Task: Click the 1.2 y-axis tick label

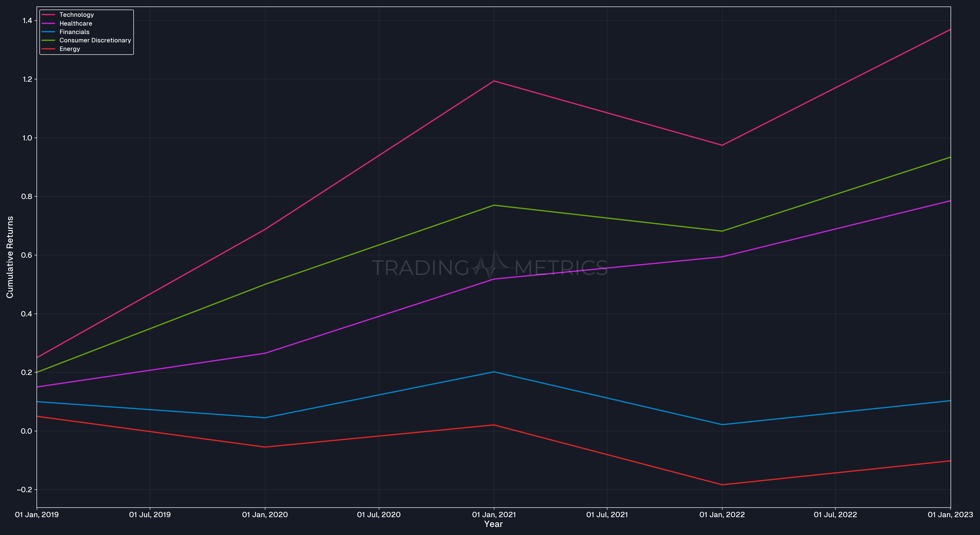Action: pos(27,79)
